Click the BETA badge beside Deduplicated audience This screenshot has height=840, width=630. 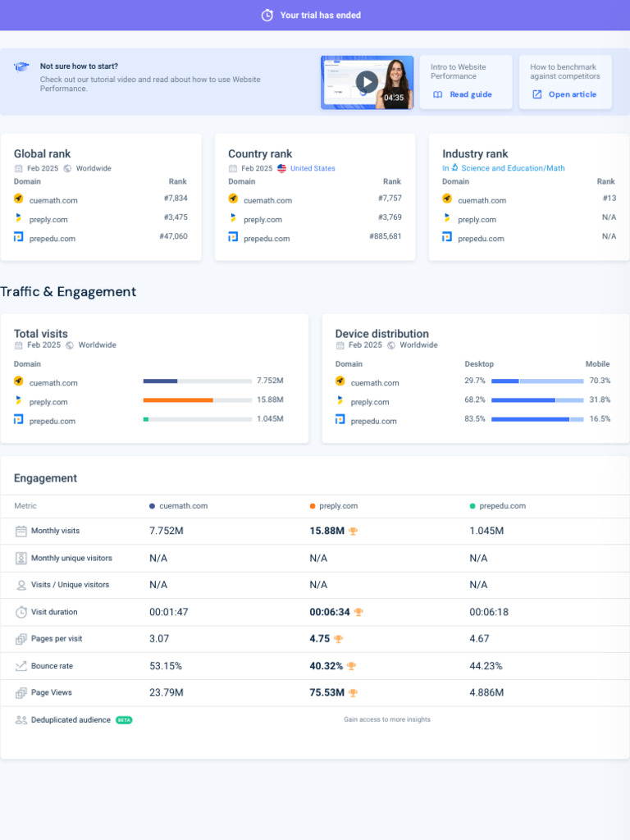[x=124, y=720]
